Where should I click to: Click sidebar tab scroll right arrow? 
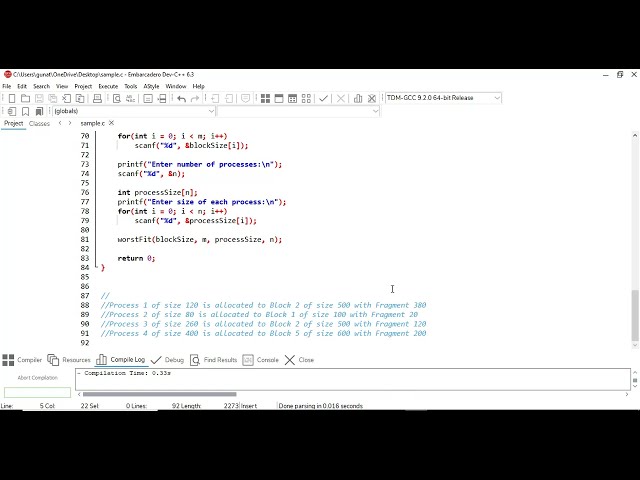70,123
